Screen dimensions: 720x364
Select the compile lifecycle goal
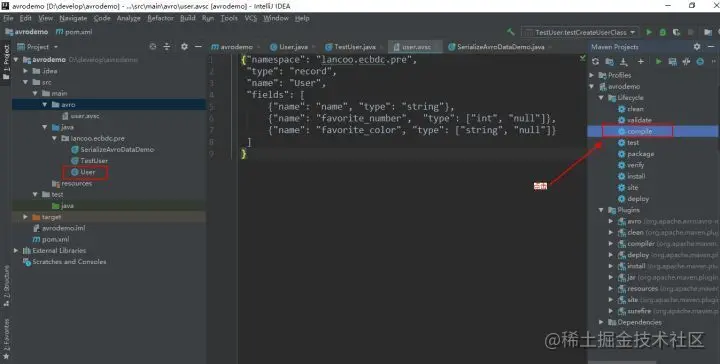coord(639,131)
